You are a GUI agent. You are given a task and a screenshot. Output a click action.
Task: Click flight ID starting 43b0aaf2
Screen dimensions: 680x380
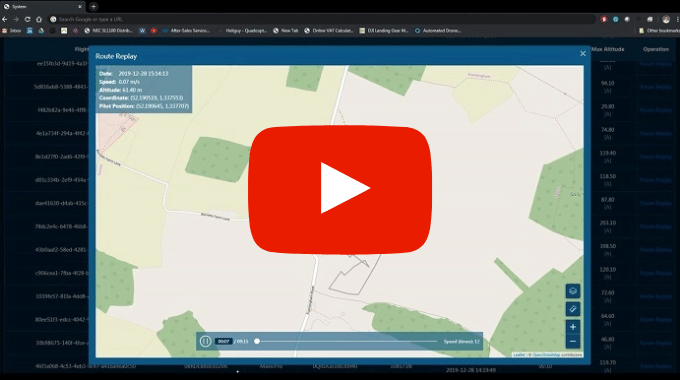coord(62,250)
